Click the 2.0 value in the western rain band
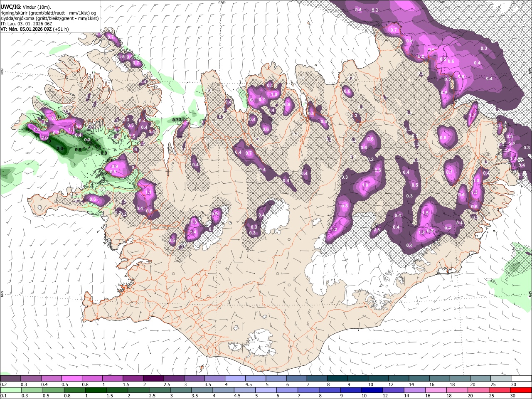Image resolution: width=532 pixels, height=399 pixels. pyautogui.click(x=45, y=138)
